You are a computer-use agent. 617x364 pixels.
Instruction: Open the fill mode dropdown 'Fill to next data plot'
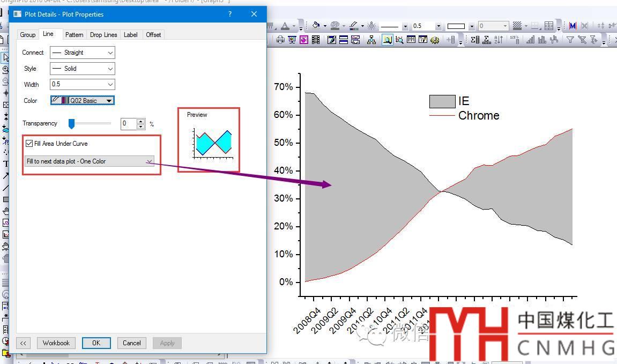coord(89,161)
